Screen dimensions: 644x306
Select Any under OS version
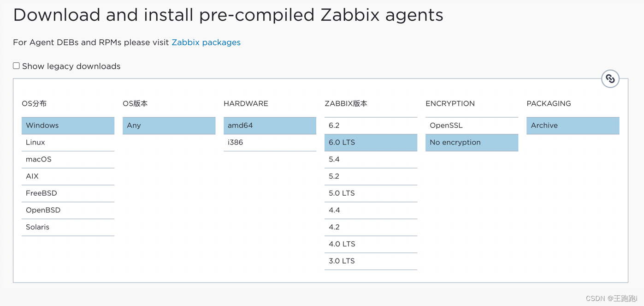pyautogui.click(x=169, y=125)
